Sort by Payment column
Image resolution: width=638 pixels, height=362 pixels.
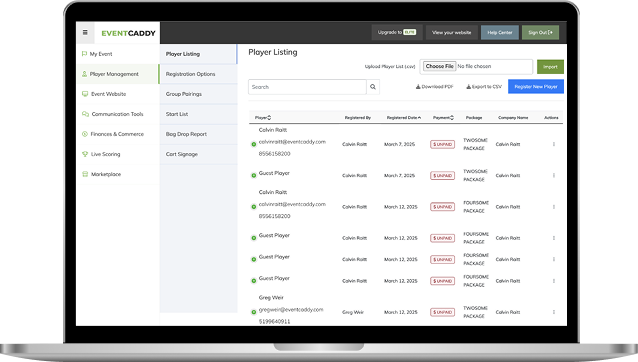coord(443,118)
